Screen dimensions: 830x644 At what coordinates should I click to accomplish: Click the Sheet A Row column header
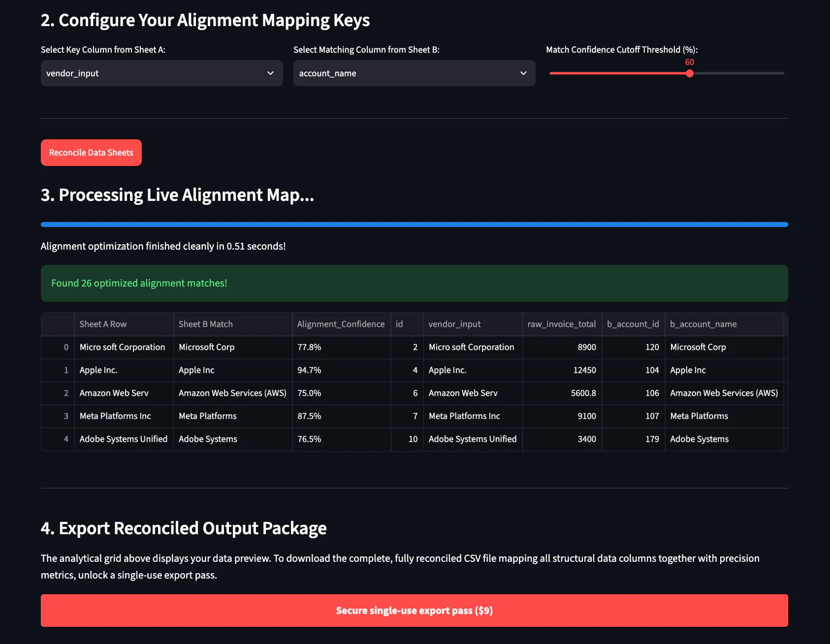(124, 324)
